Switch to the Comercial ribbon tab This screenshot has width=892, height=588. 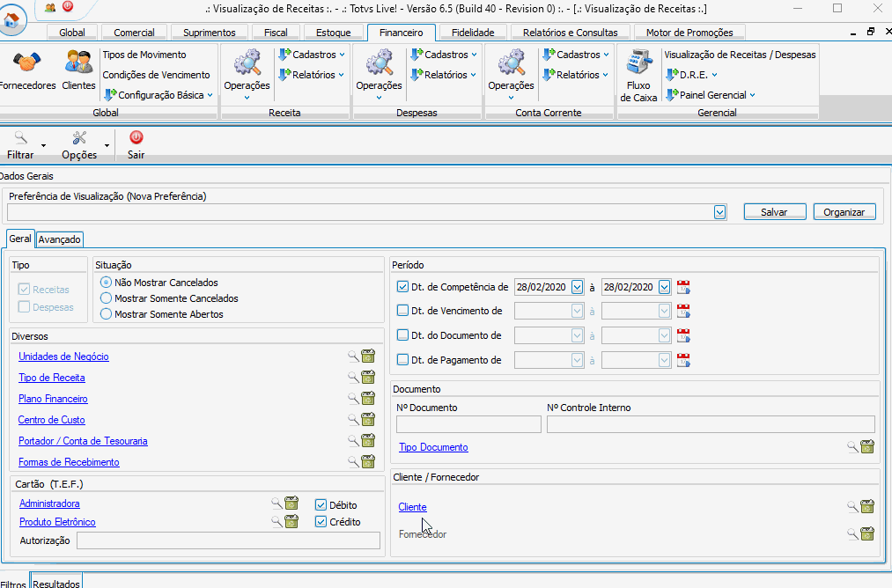[134, 33]
